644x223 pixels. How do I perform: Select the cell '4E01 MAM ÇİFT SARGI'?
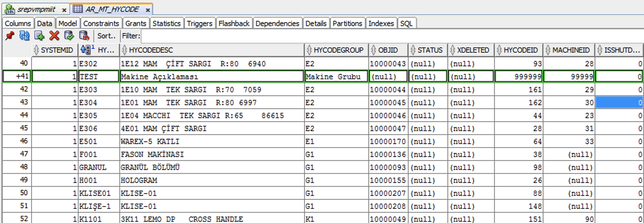point(212,128)
